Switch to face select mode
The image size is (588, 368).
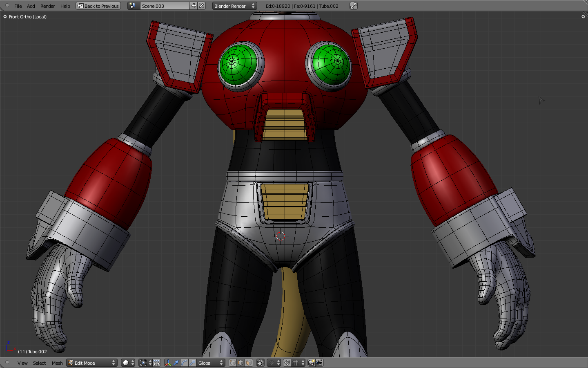(x=249, y=363)
